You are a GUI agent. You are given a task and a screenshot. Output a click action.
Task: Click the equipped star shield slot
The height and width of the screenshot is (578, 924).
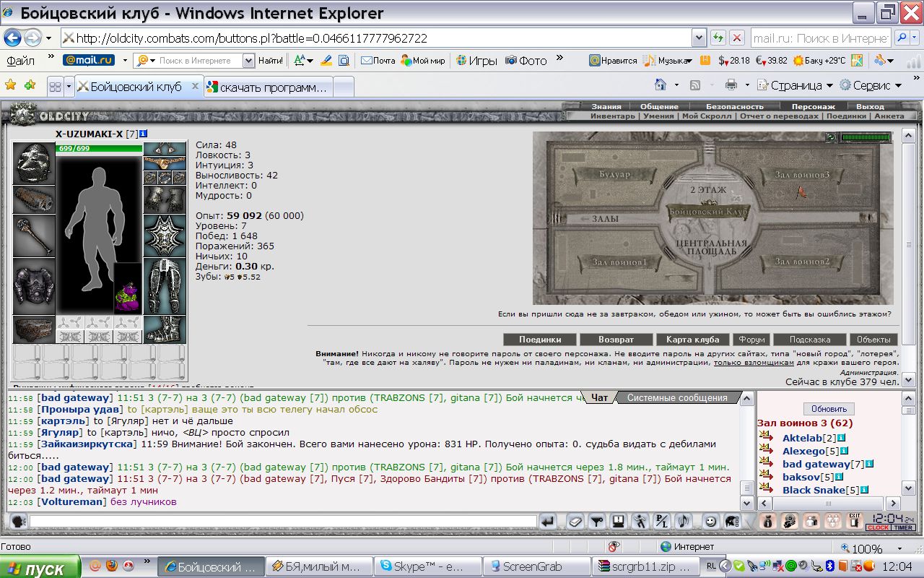165,236
